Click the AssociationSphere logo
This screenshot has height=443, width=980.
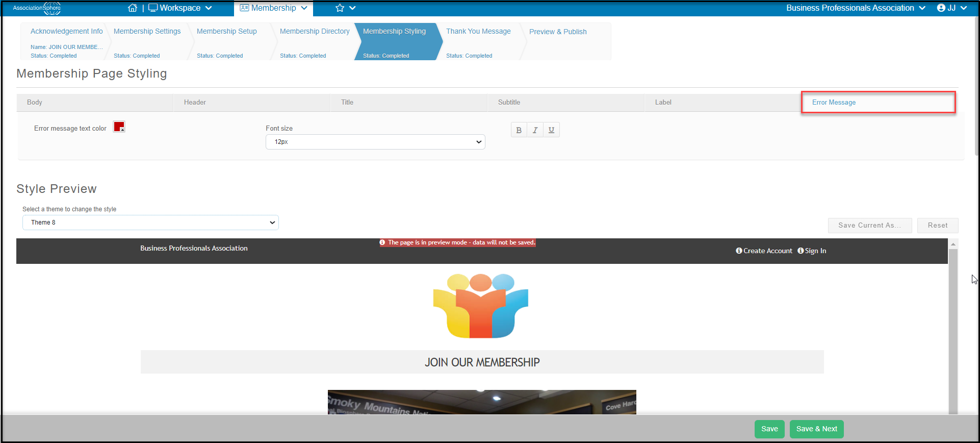pyautogui.click(x=37, y=8)
